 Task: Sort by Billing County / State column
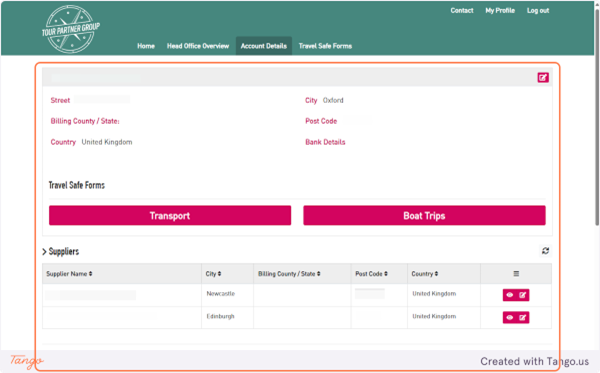coord(289,274)
